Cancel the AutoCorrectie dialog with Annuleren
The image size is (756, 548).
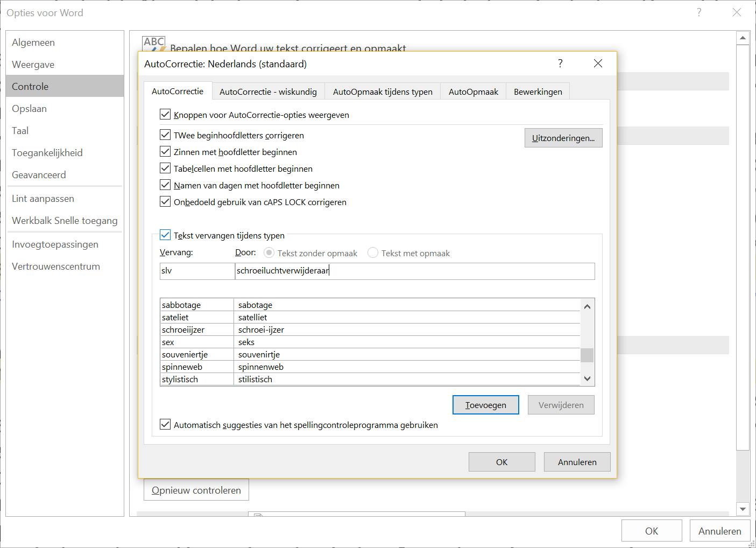[x=577, y=462]
